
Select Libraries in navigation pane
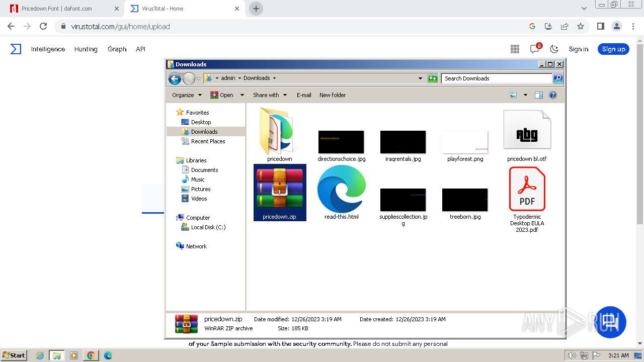(x=196, y=160)
